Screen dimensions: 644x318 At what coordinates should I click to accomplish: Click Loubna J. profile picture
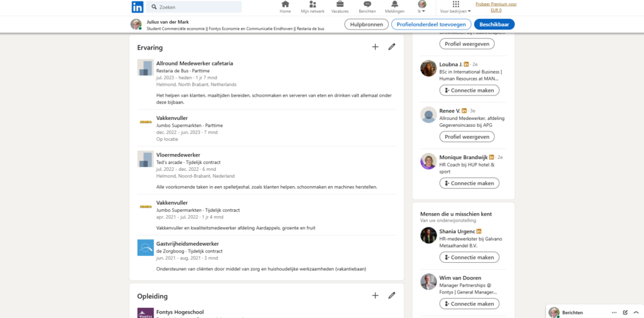[x=428, y=68]
